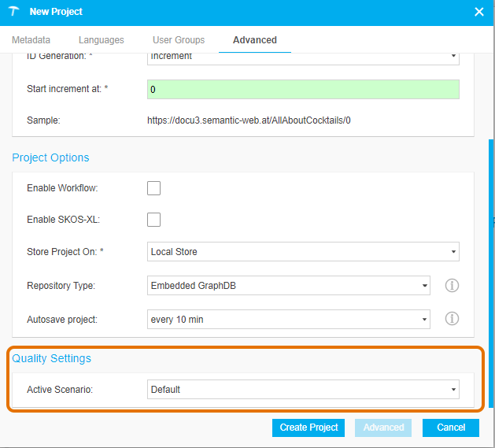Go to the User Groups tab
The height and width of the screenshot is (448, 495).
click(179, 40)
